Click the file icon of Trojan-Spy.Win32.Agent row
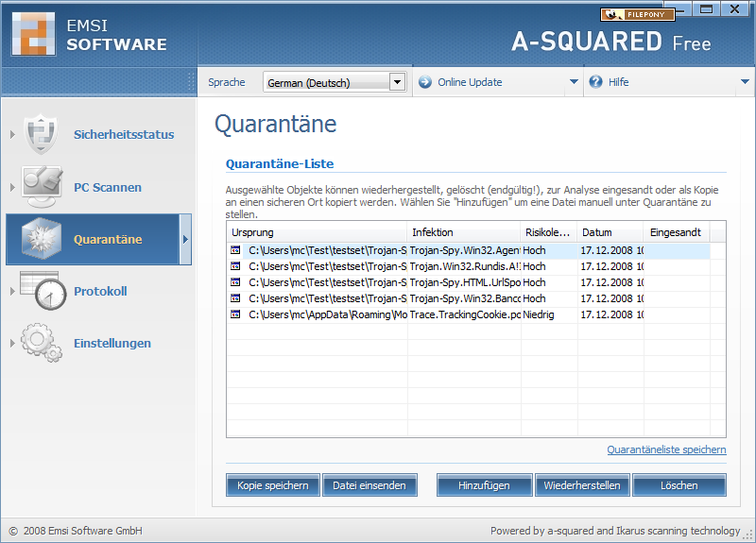The height and width of the screenshot is (543, 756). pyautogui.click(x=235, y=250)
